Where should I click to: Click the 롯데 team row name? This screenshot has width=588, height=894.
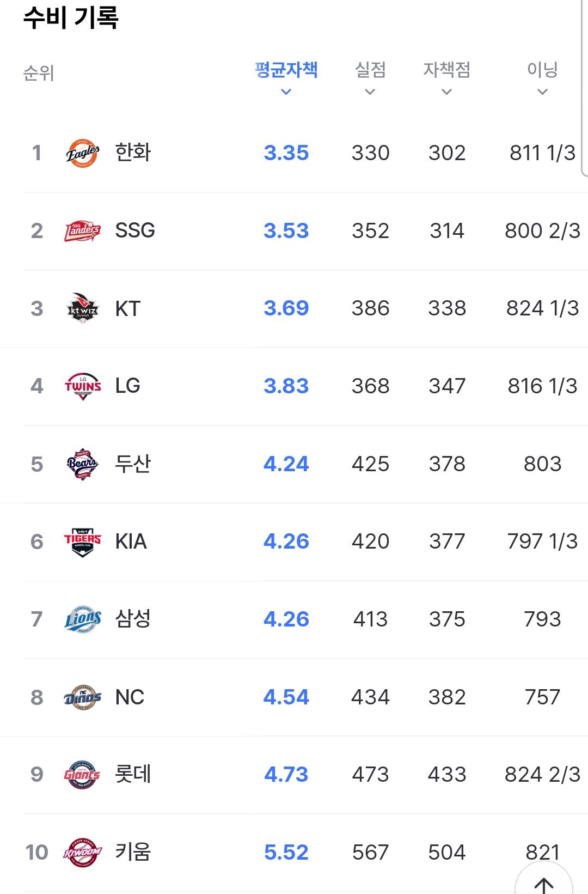[x=133, y=774]
